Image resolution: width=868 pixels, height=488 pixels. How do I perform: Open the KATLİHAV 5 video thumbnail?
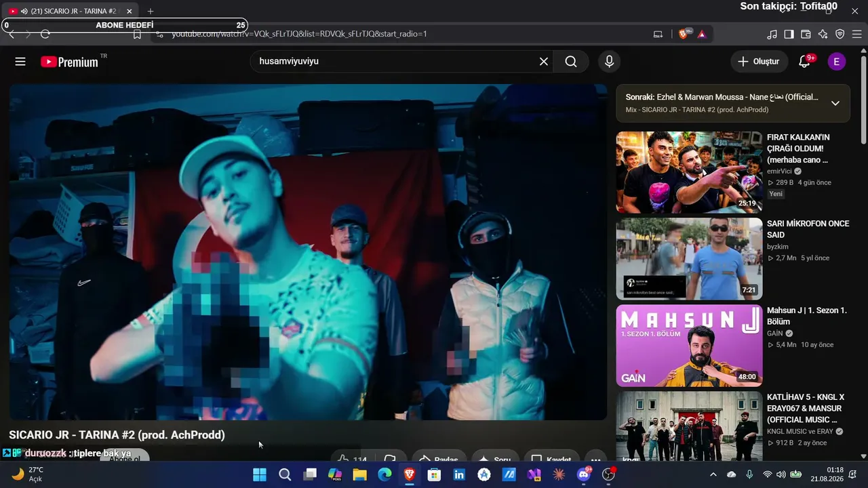point(689,426)
